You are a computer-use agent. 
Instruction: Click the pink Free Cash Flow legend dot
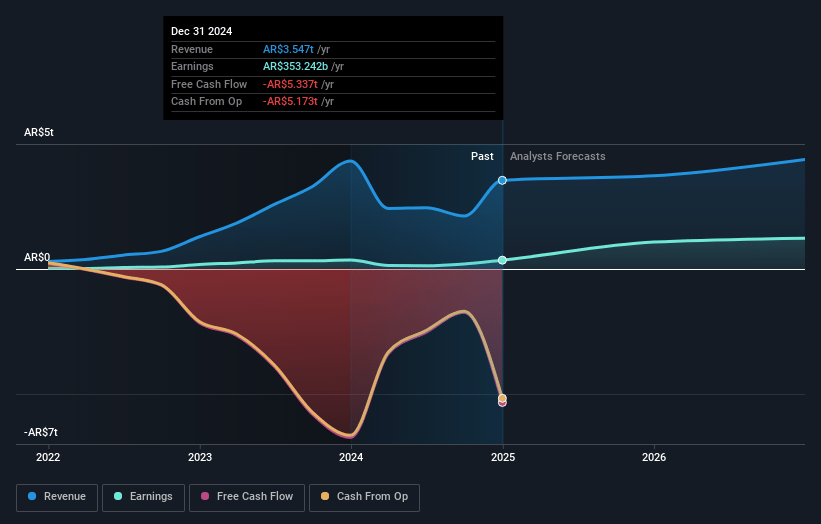205,496
